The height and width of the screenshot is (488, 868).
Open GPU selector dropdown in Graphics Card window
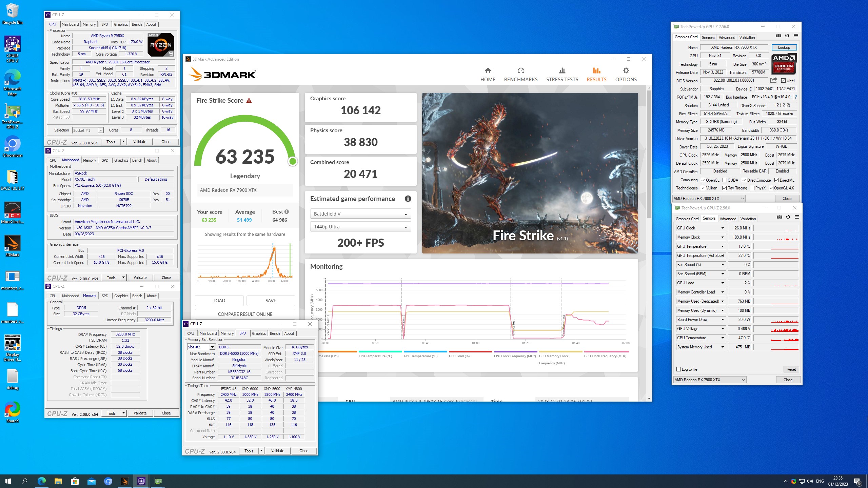[x=709, y=198]
